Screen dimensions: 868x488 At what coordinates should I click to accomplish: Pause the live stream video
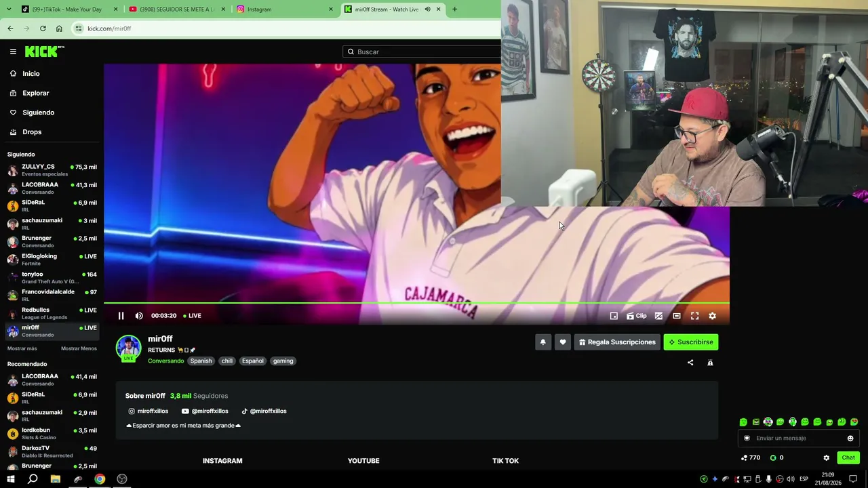click(x=121, y=316)
